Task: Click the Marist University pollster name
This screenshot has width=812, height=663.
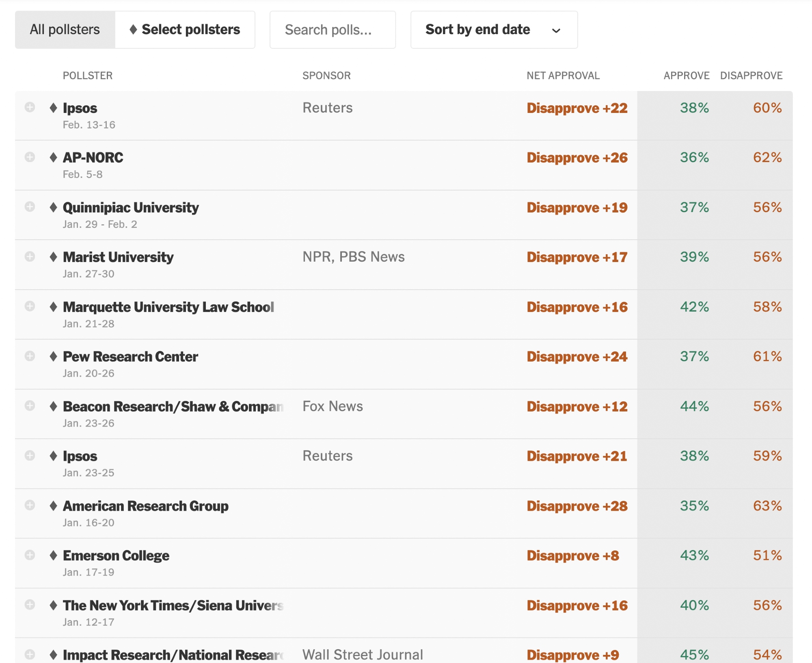Action: click(x=118, y=257)
